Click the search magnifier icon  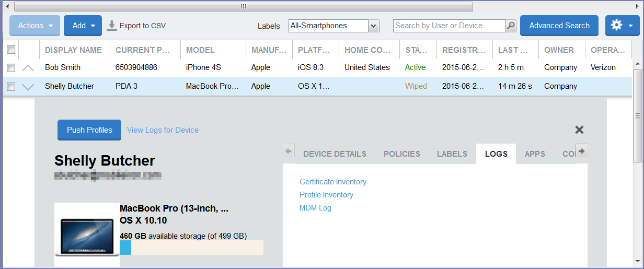pos(511,26)
